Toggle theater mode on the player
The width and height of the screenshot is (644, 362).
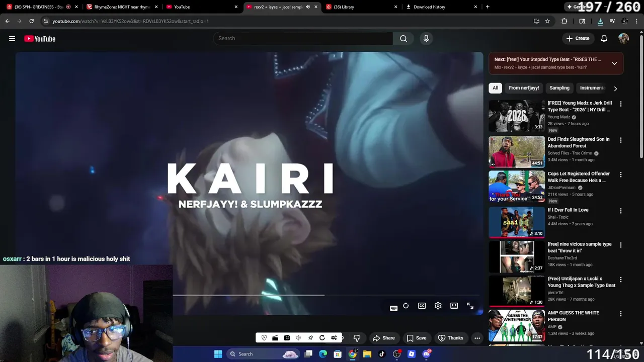[454, 306]
